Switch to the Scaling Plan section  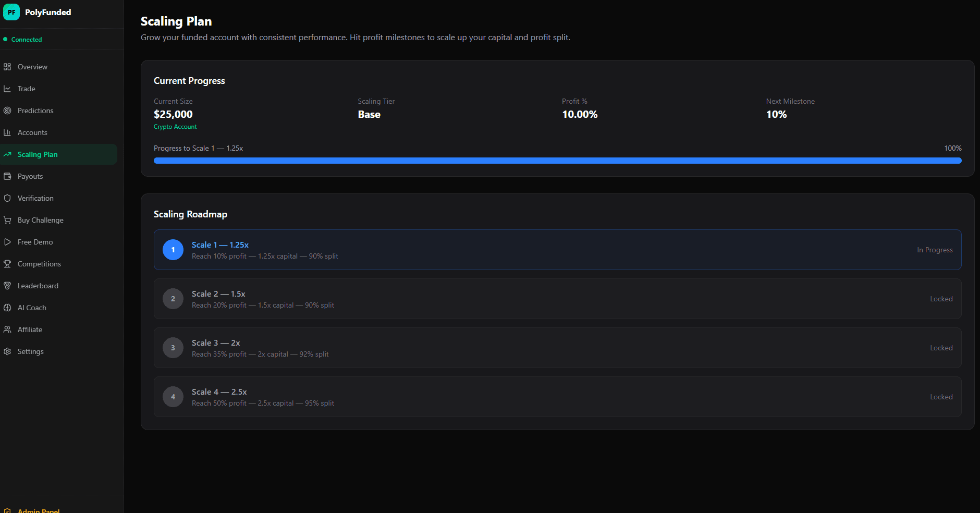point(37,154)
